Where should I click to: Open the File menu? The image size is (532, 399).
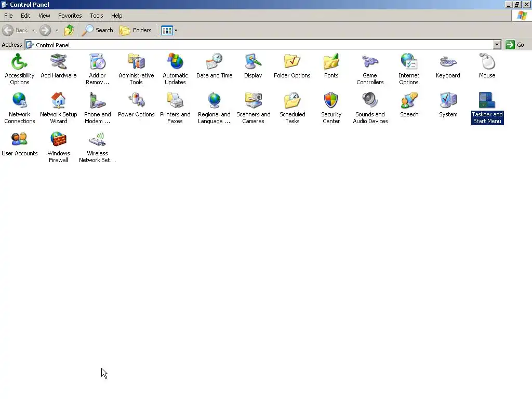(8, 16)
